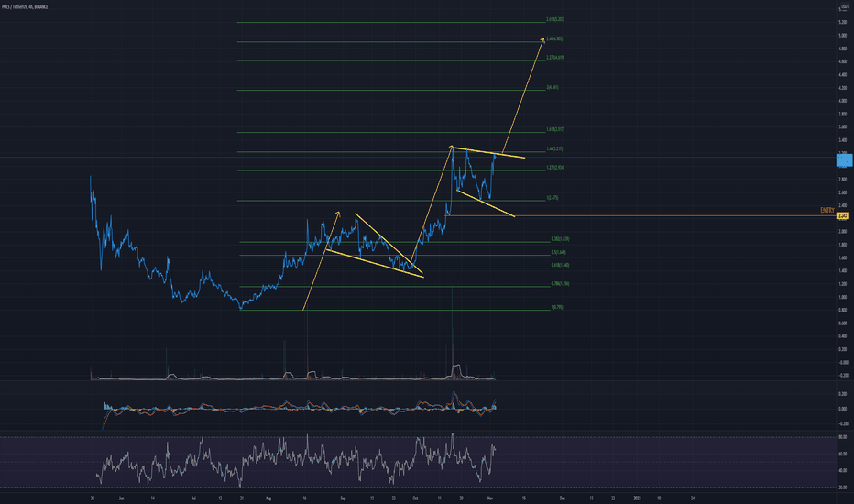
Task: Click the 20.00 RSI scale value
Action: (843, 488)
